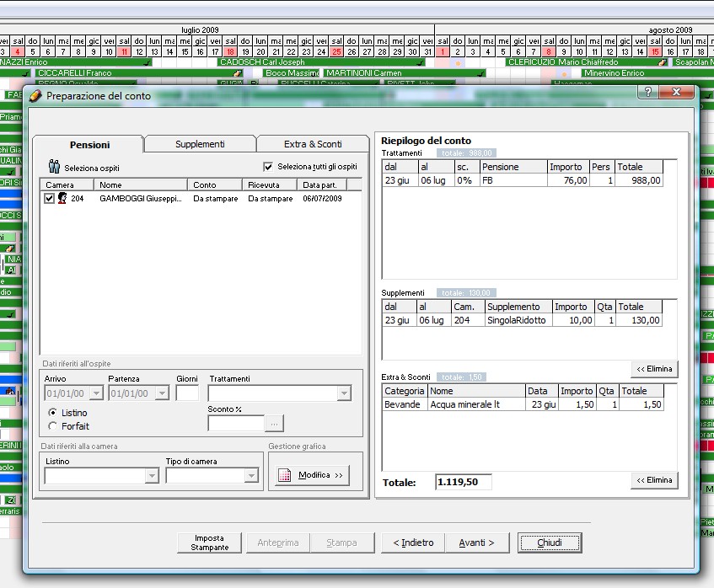
Task: Click the CADOSCH Carl Joseph booking in the planner
Action: coord(321,62)
